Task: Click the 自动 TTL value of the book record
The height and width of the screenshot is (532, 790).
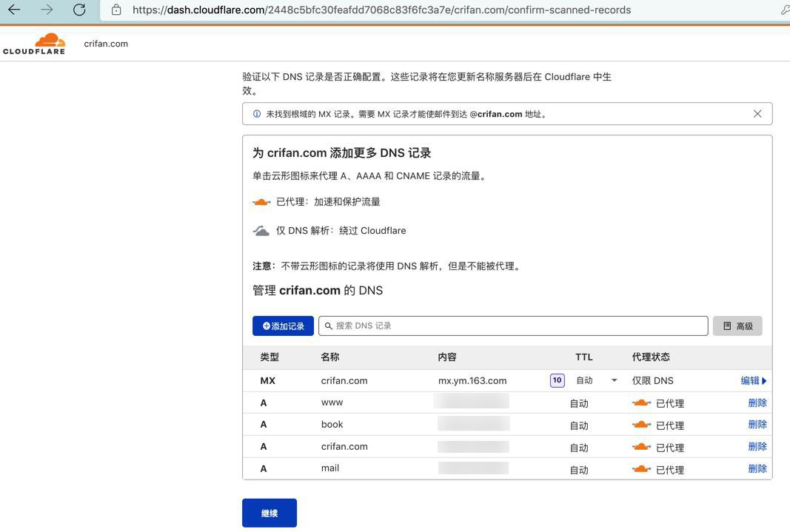Action: click(579, 425)
